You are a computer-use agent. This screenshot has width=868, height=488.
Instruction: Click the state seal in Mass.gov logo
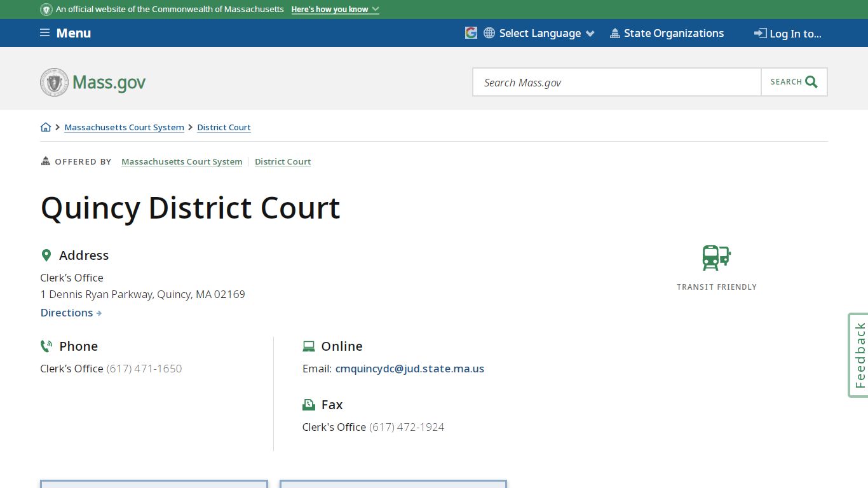(54, 83)
